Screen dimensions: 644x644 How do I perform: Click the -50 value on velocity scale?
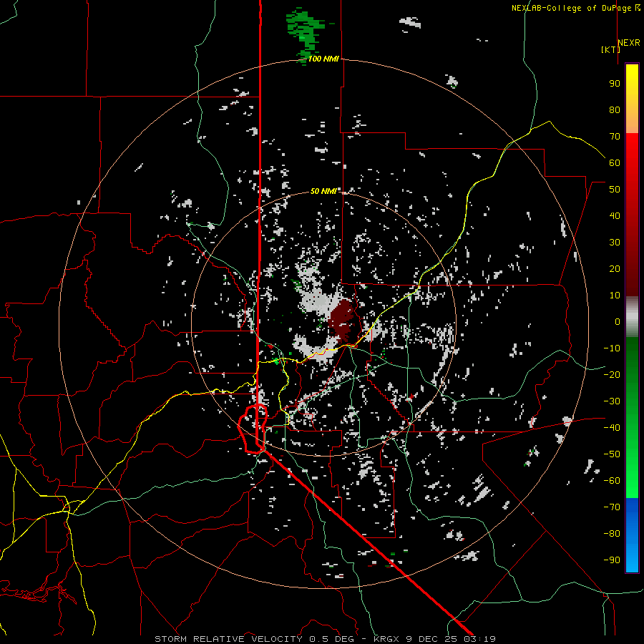(x=612, y=454)
